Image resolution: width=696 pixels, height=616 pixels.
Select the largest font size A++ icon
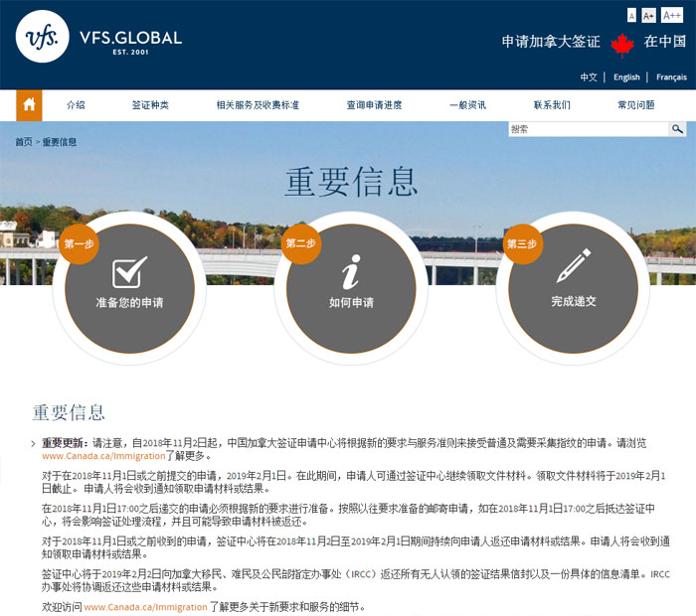(x=671, y=16)
